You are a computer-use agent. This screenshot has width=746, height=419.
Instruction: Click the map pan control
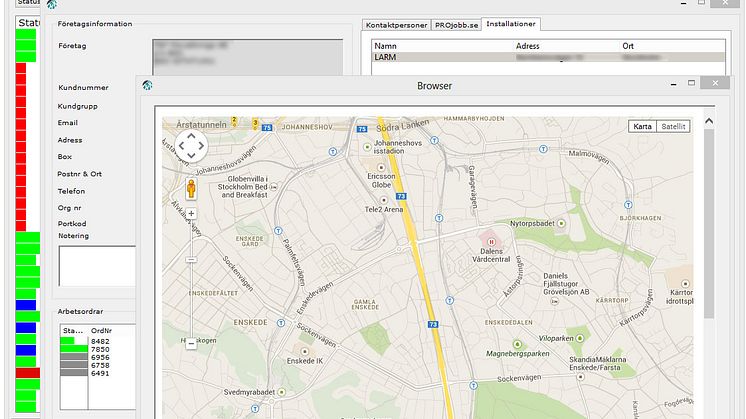pyautogui.click(x=191, y=146)
